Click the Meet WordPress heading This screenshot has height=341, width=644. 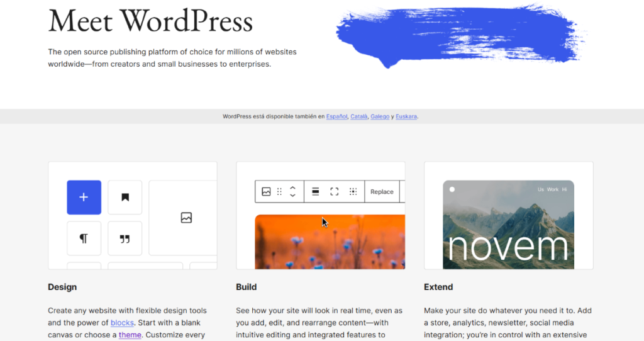click(150, 21)
